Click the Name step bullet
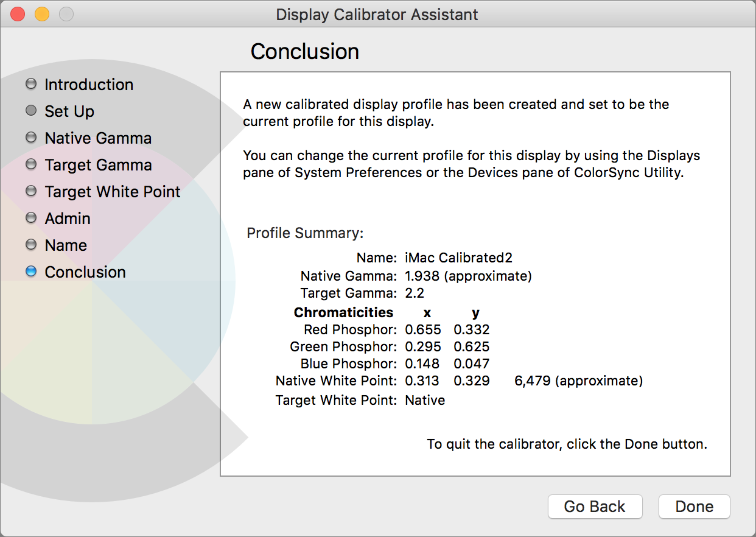756x537 pixels. pos(31,245)
